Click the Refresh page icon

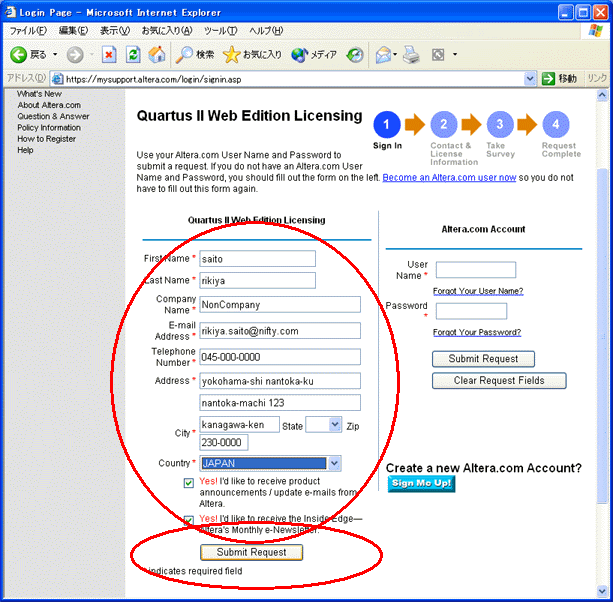(133, 54)
